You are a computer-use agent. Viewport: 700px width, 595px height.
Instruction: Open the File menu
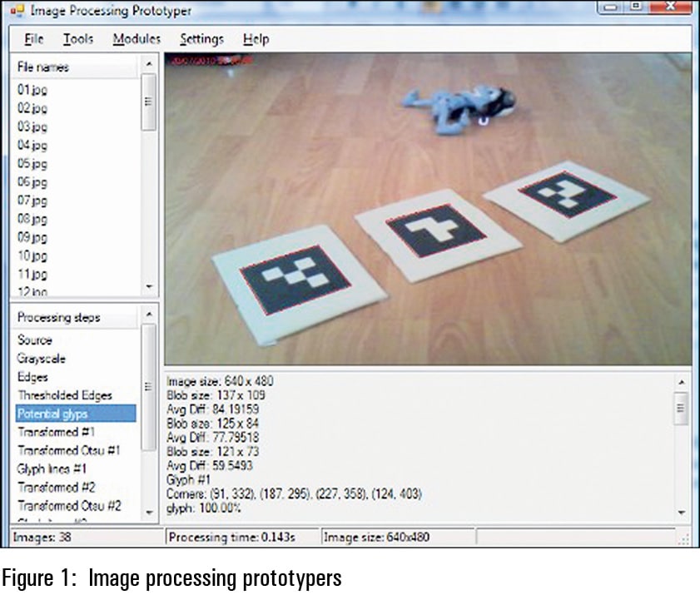[x=33, y=39]
